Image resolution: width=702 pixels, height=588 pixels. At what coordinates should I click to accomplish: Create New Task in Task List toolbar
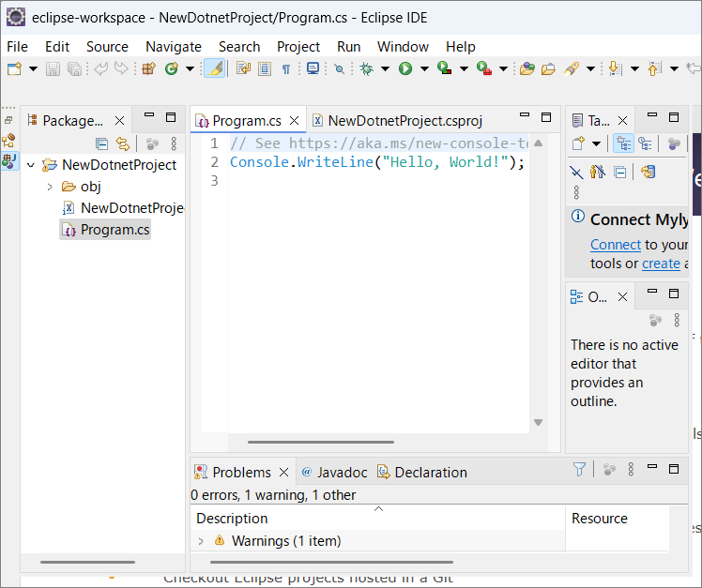578,143
